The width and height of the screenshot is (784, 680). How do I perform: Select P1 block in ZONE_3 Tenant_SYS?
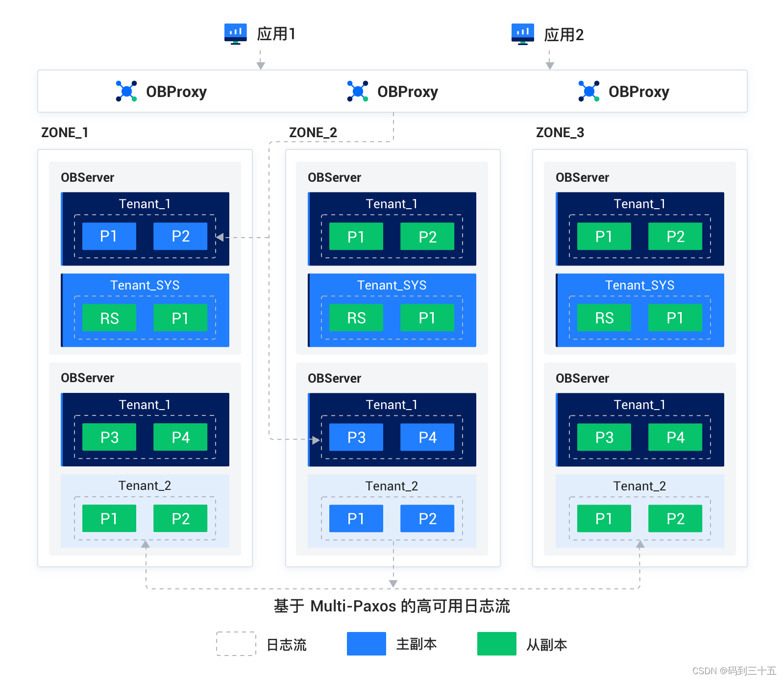tap(675, 317)
